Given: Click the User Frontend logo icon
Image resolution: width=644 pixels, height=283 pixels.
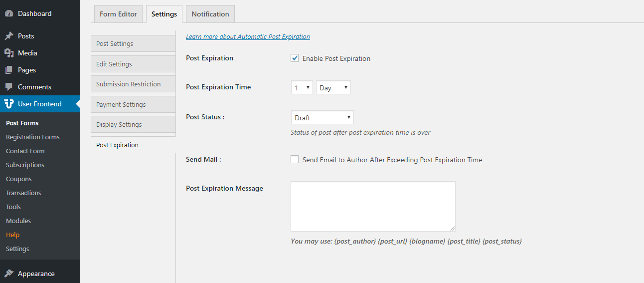Looking at the screenshot, I should coord(9,104).
